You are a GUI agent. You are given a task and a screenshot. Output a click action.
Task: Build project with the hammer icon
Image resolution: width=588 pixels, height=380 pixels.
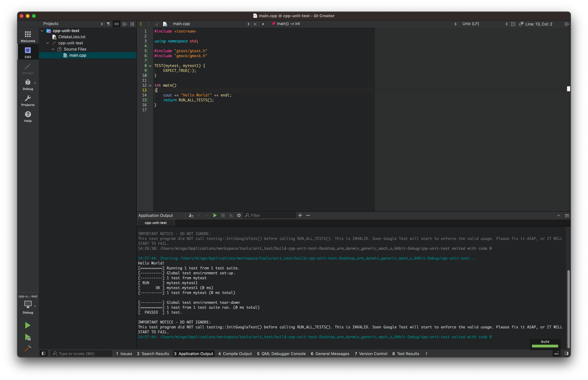pyautogui.click(x=28, y=348)
